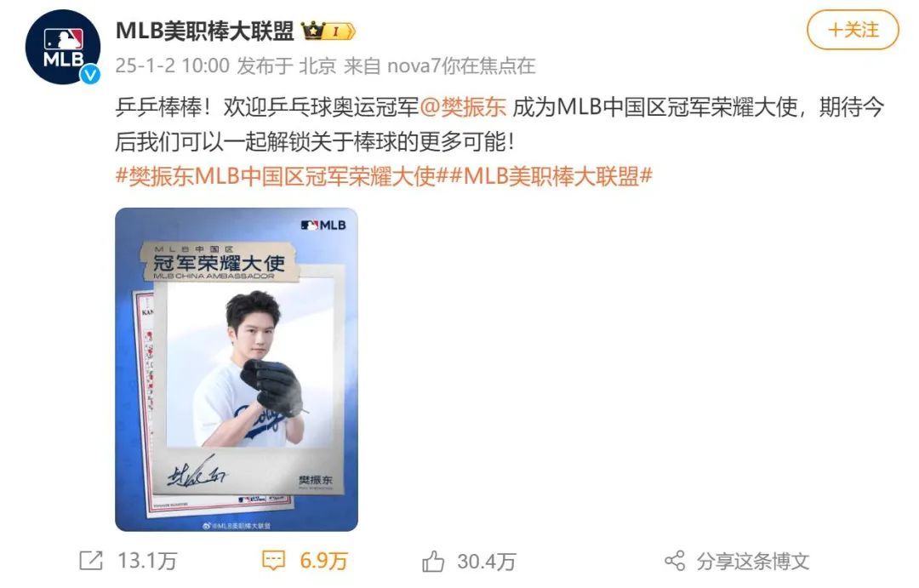Viewport: 919px width, 588px height.
Task: Click the 6.9万 comment count
Action: [x=323, y=561]
